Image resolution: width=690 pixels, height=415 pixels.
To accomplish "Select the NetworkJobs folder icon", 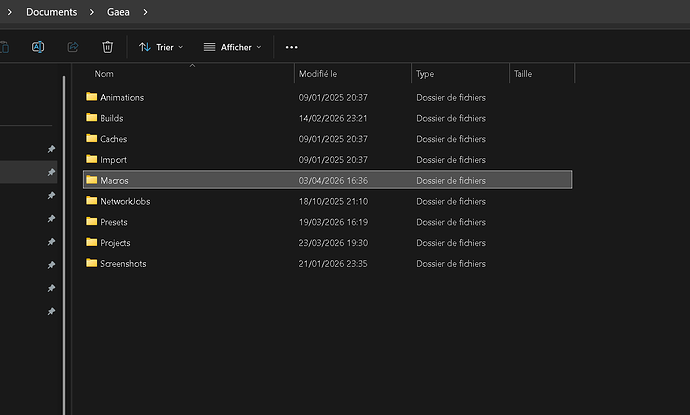I will tap(92, 200).
